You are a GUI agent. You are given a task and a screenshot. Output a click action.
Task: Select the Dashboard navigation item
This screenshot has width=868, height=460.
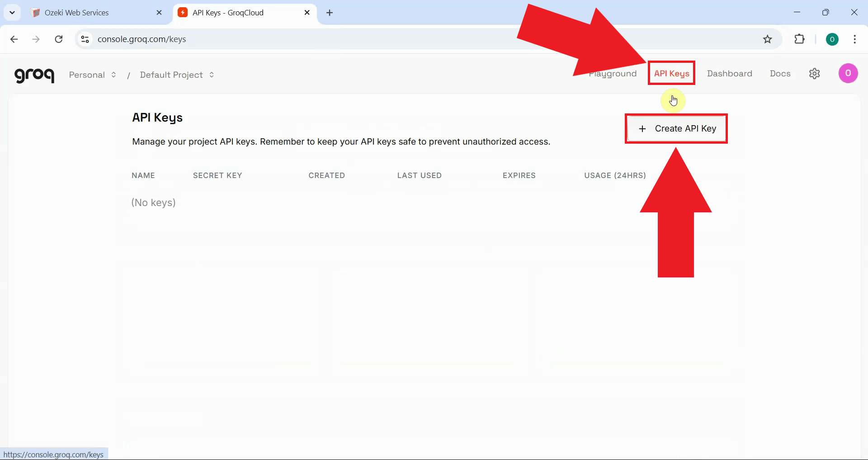(x=729, y=73)
